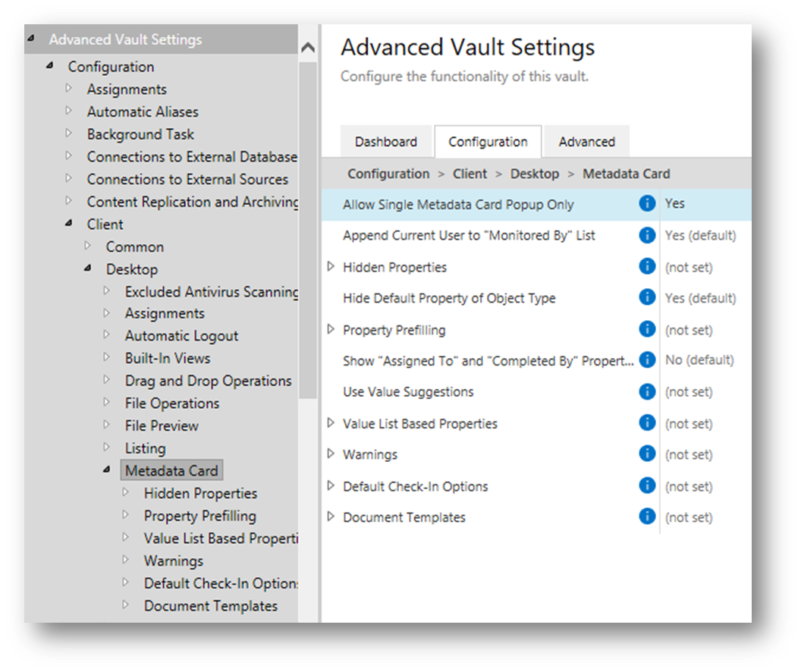Click the tree panel scroll up arrow
Image resolution: width=801 pixels, height=672 pixels.
(x=308, y=47)
